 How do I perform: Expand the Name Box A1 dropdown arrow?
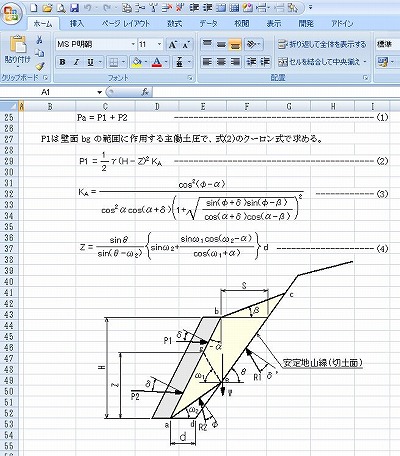(99, 92)
